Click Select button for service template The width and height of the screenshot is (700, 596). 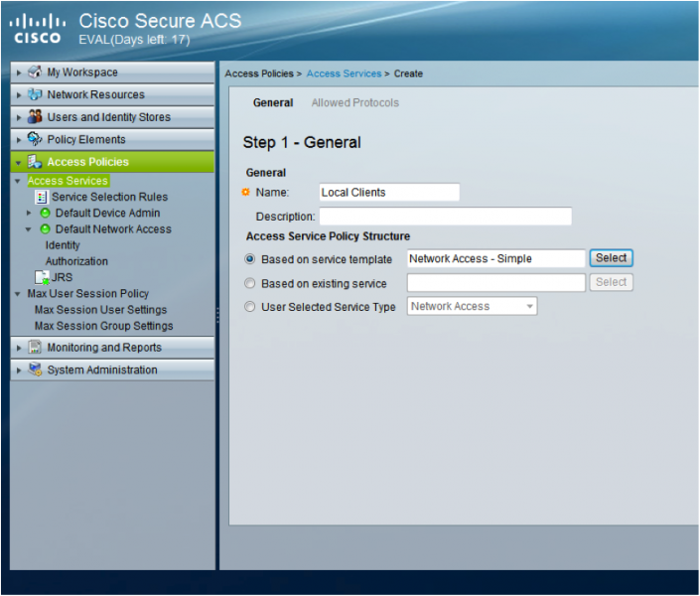coord(611,258)
